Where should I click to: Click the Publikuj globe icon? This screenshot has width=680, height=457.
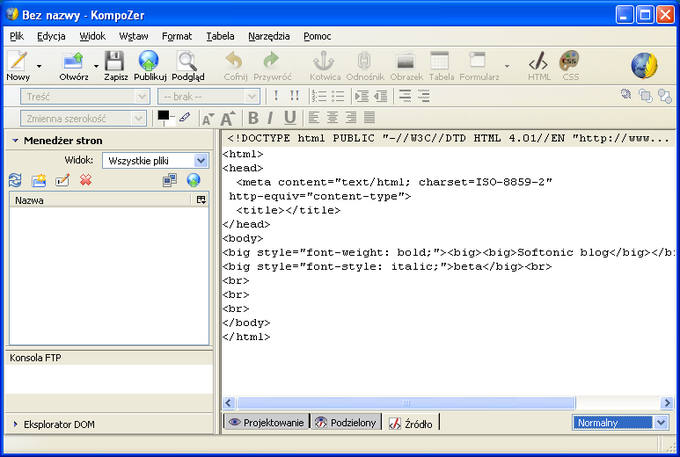coord(149,61)
